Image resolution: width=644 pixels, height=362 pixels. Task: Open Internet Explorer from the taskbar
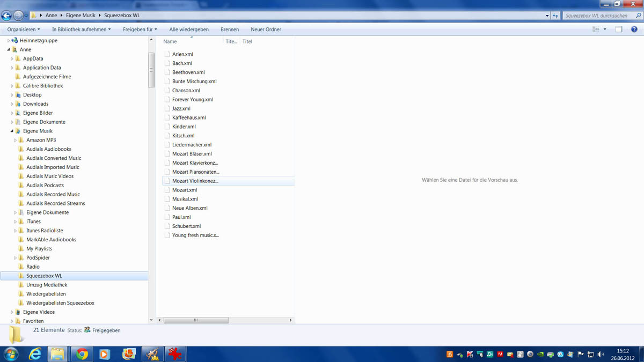(x=35, y=354)
